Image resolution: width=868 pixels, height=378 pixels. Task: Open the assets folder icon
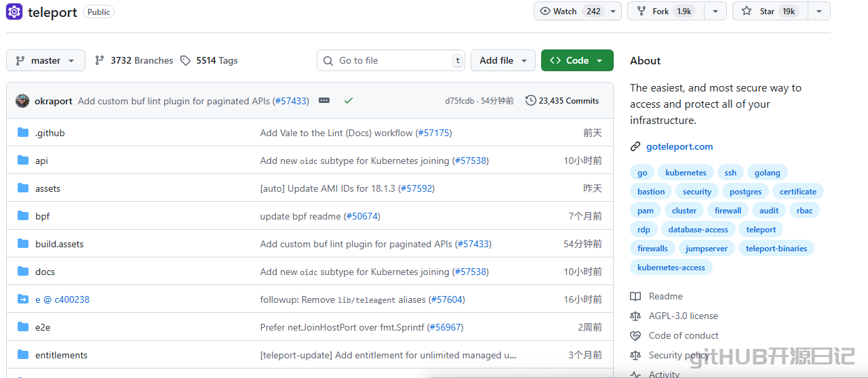pos(23,188)
